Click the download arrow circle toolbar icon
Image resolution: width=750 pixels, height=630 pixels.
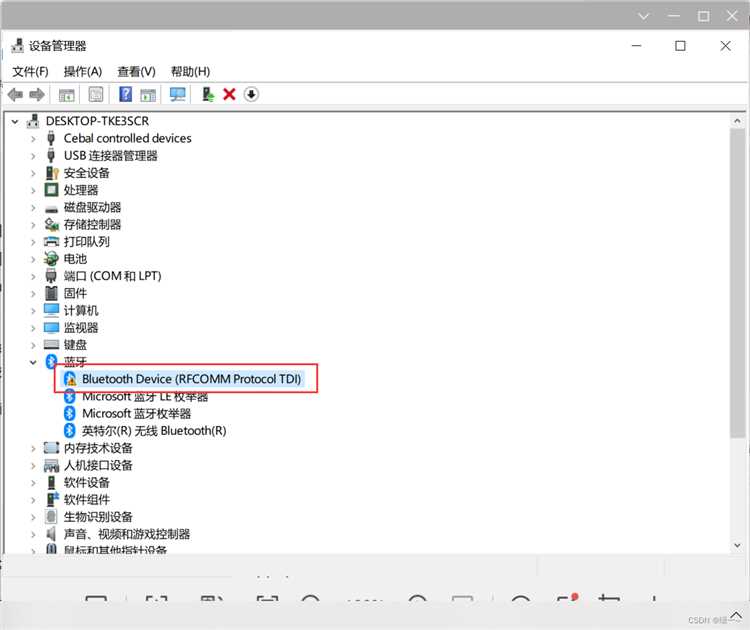[x=251, y=94]
